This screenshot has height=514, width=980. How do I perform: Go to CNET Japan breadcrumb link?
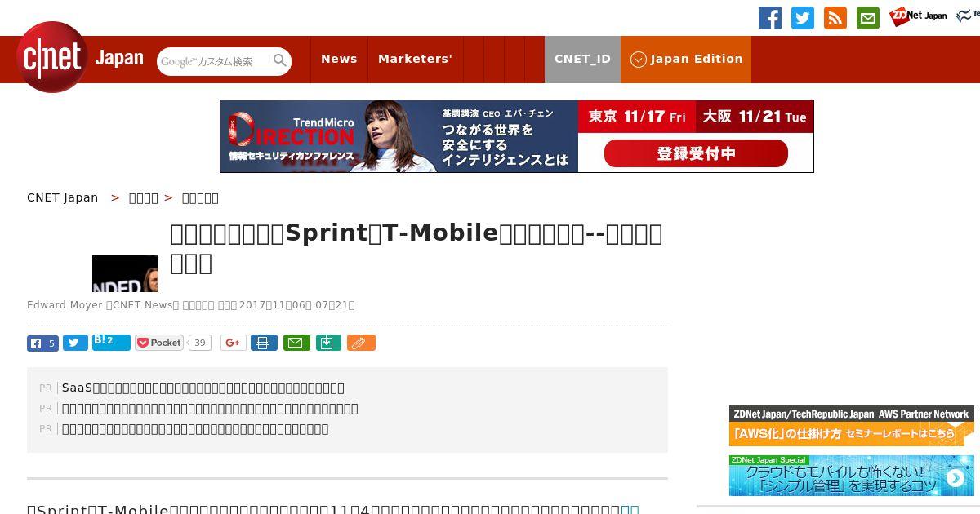click(62, 197)
